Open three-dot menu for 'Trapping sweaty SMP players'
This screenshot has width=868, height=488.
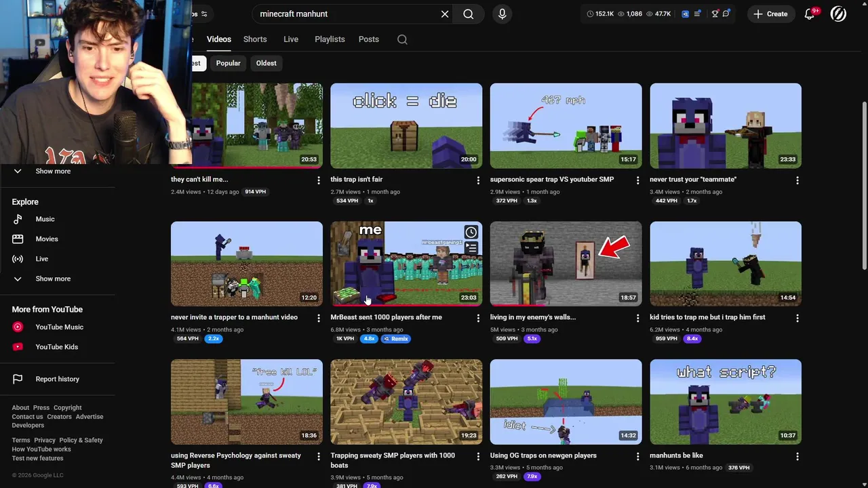pyautogui.click(x=478, y=457)
